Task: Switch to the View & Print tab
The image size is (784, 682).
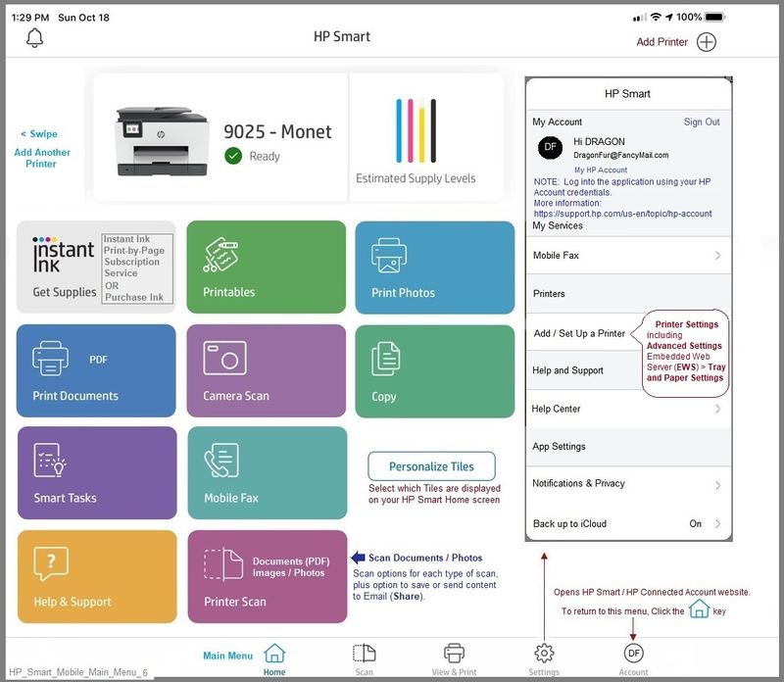Action: tap(454, 659)
